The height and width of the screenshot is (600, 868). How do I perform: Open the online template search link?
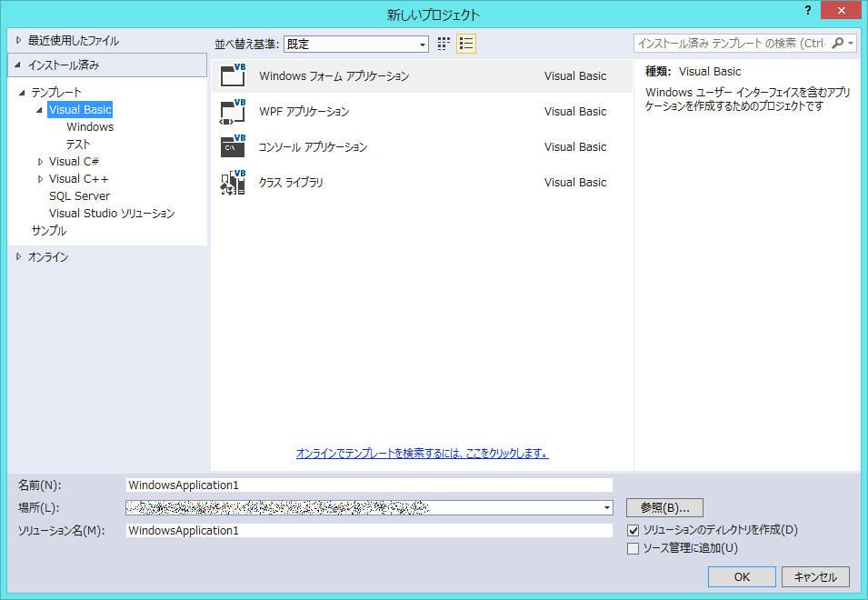pos(423,454)
